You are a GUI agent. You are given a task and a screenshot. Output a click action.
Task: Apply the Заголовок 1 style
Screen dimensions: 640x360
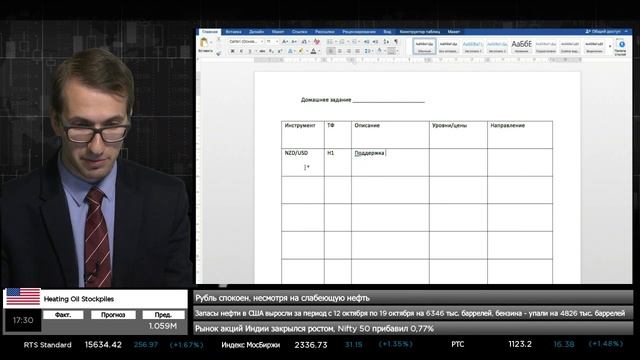tap(473, 47)
